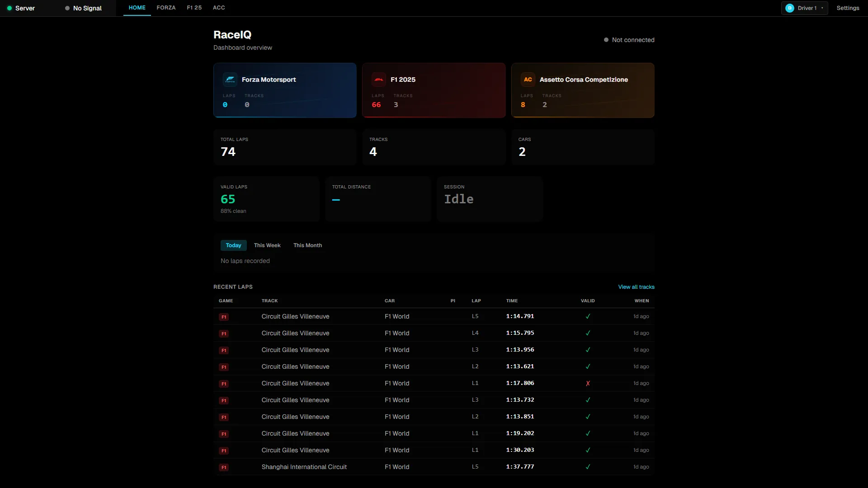Click the CARS 2 stat card
Viewport: 868px width, 488px height.
[583, 147]
